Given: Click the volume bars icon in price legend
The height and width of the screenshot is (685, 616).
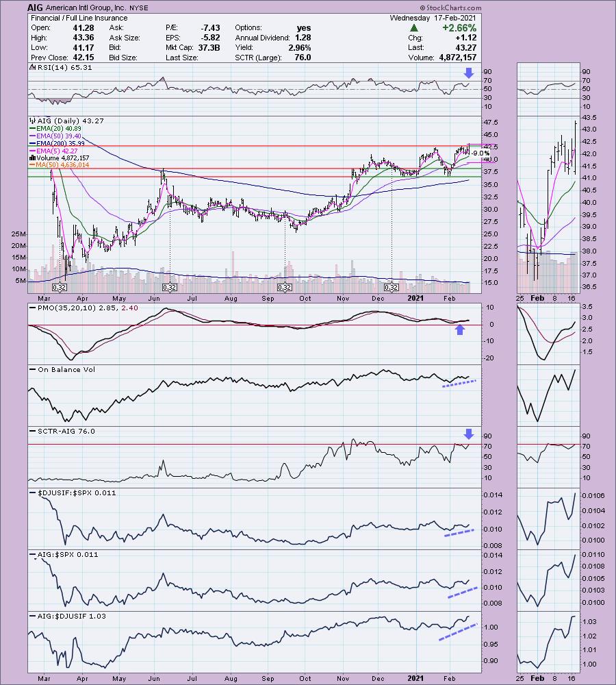Looking at the screenshot, I should 32,158.
